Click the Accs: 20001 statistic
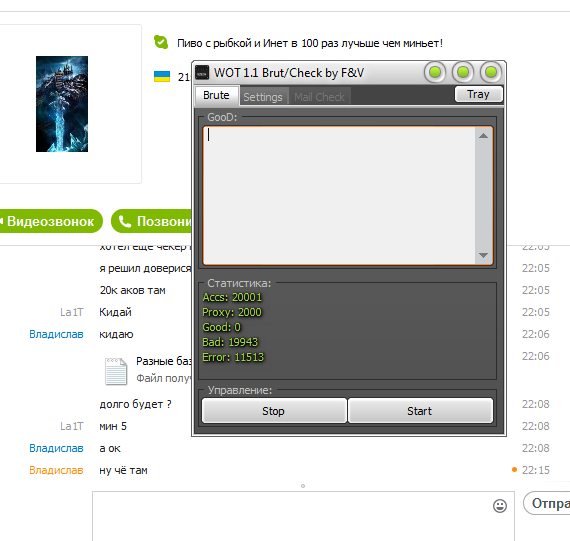 coord(232,297)
